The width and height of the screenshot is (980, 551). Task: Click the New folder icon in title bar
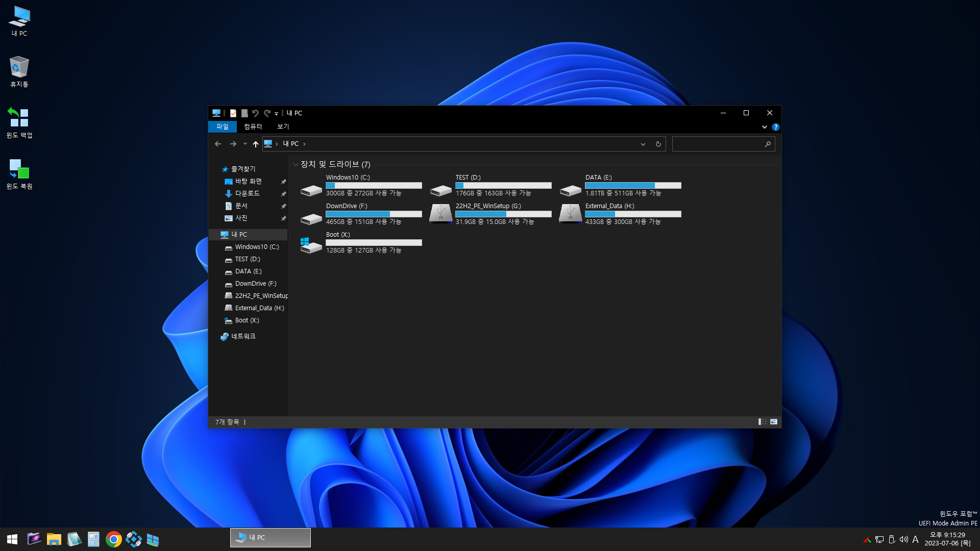(244, 113)
